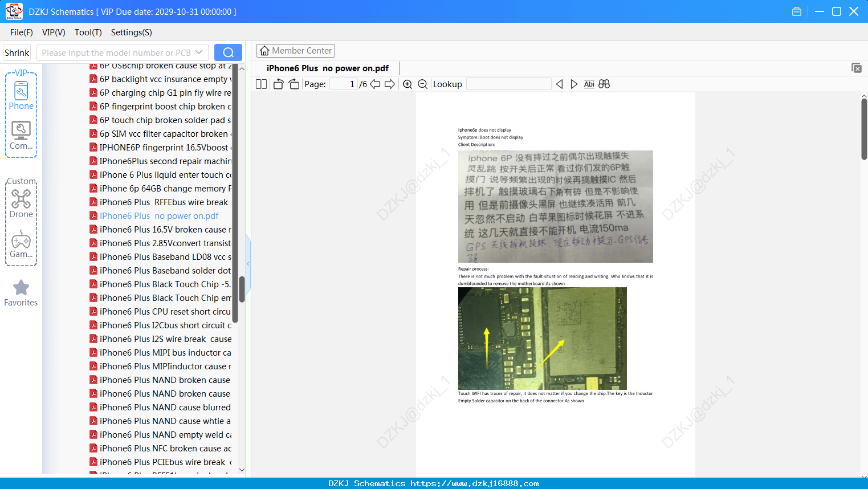Click the two-page view icon
868x489 pixels.
pyautogui.click(x=262, y=84)
